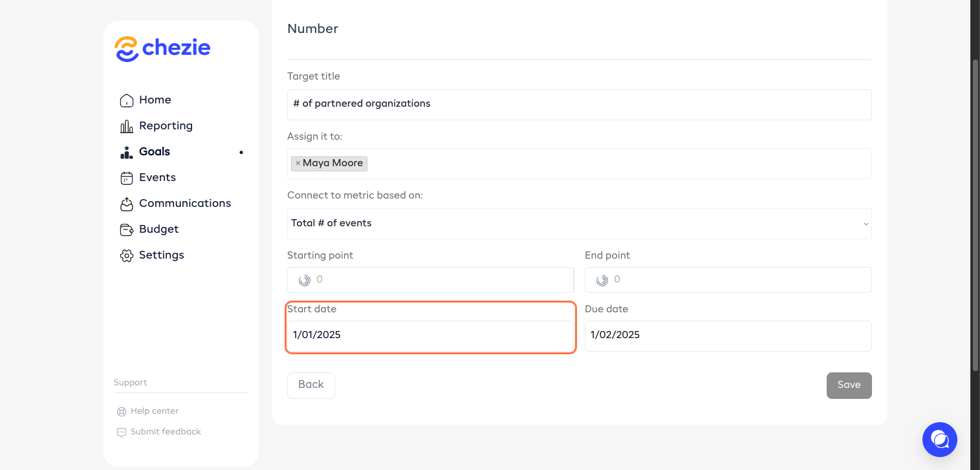
Task: Click the Home house icon
Action: pos(127,100)
